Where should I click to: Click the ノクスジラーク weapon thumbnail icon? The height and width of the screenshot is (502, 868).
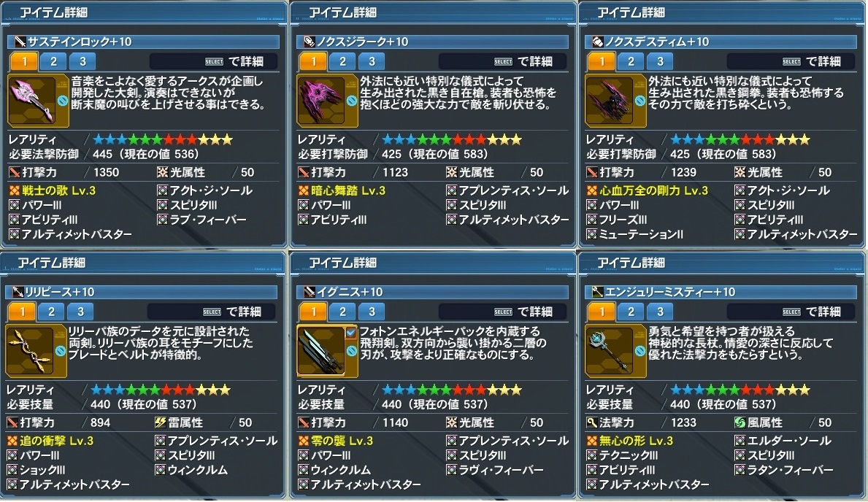(x=321, y=101)
